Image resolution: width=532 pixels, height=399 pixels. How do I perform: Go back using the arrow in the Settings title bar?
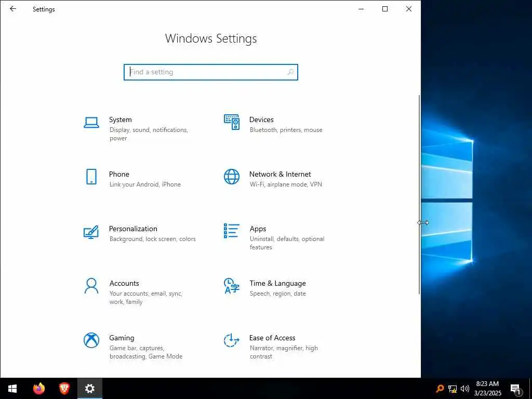[13, 9]
